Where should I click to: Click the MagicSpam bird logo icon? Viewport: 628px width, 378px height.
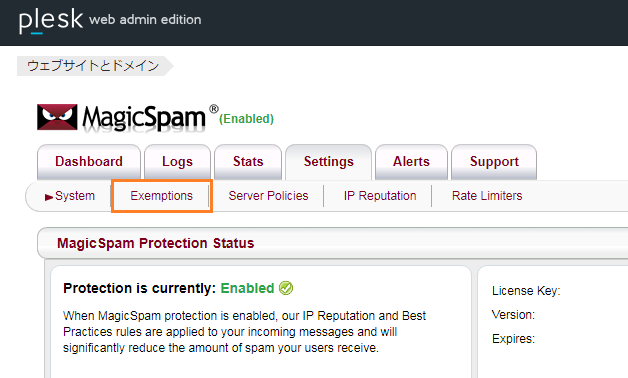[x=57, y=117]
